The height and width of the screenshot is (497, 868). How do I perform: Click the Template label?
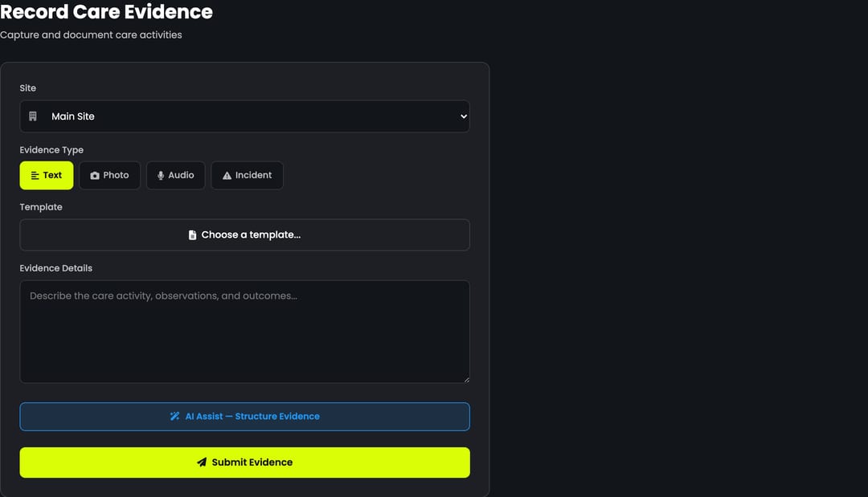(41, 207)
